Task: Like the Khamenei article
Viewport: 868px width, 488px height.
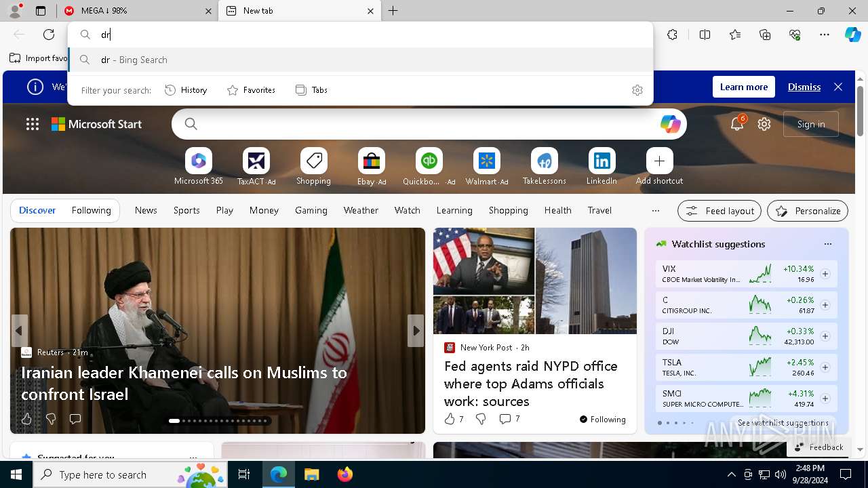Action: click(x=26, y=419)
